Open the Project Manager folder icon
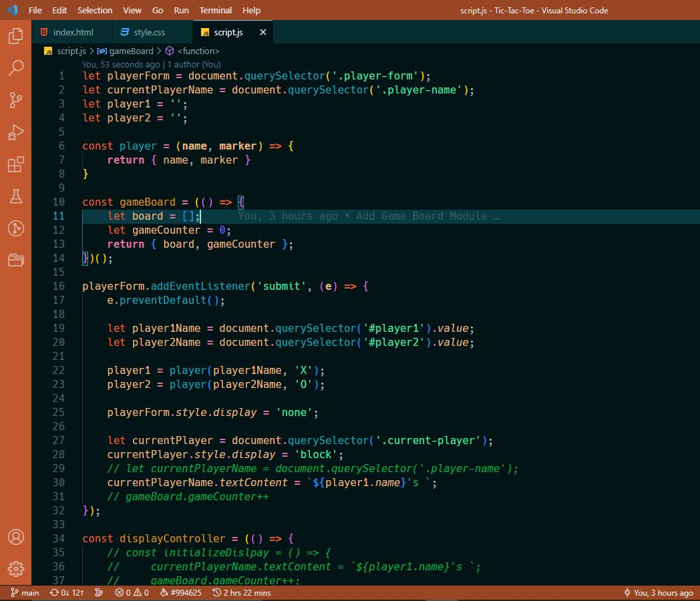 coord(15,260)
